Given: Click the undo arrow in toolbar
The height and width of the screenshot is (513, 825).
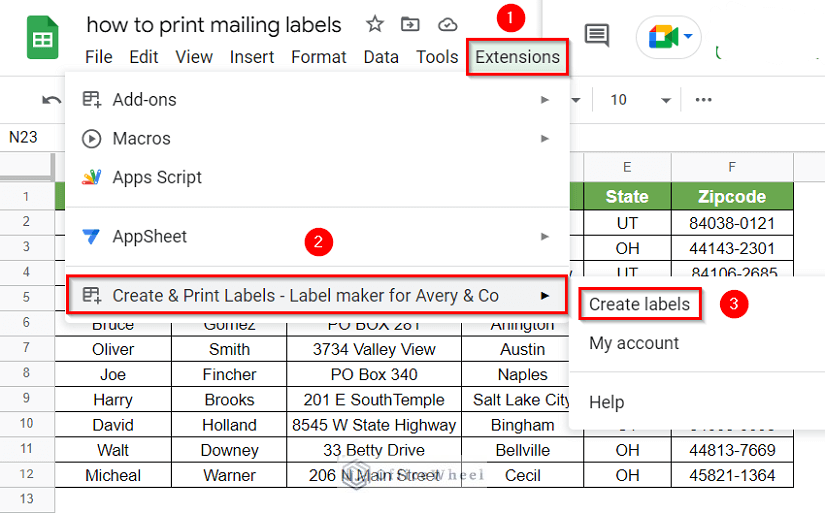Looking at the screenshot, I should coord(51,100).
